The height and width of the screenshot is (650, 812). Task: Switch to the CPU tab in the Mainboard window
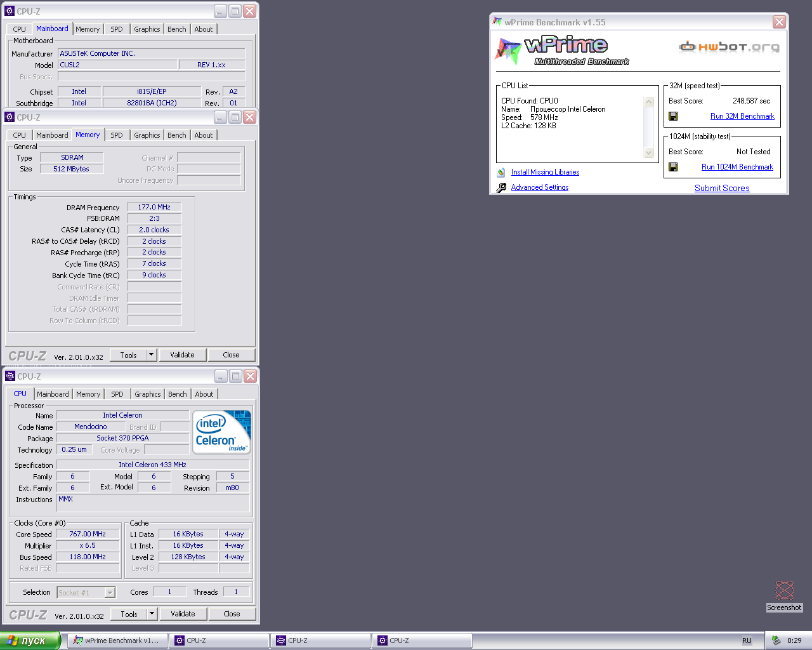(20, 29)
